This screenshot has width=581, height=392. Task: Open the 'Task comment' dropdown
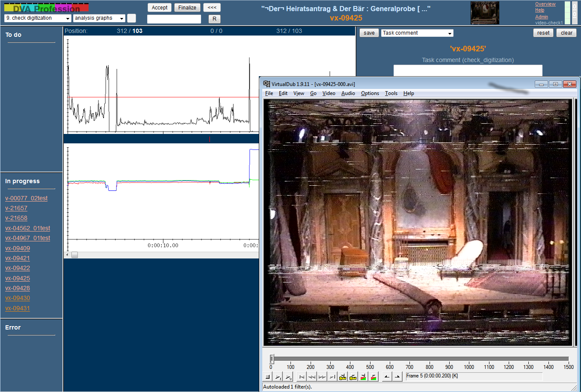pos(417,33)
